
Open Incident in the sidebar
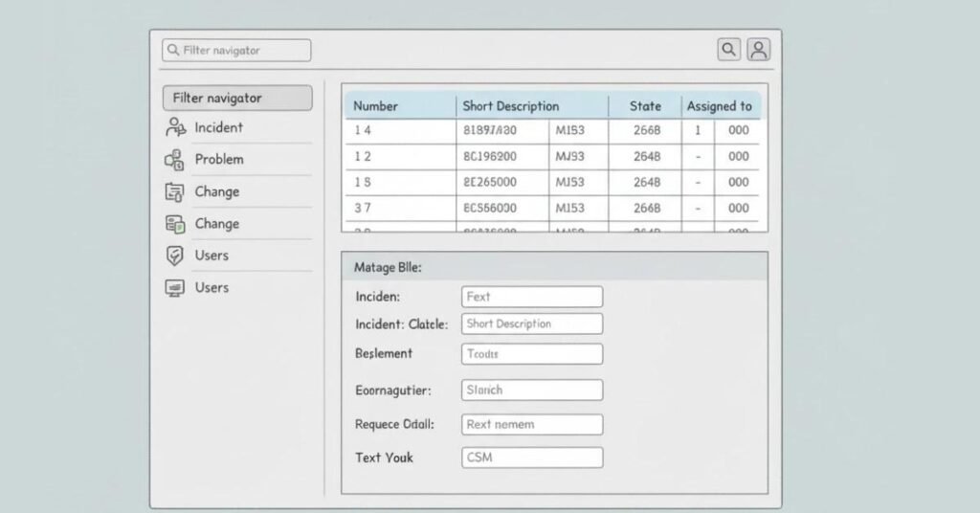coord(218,127)
